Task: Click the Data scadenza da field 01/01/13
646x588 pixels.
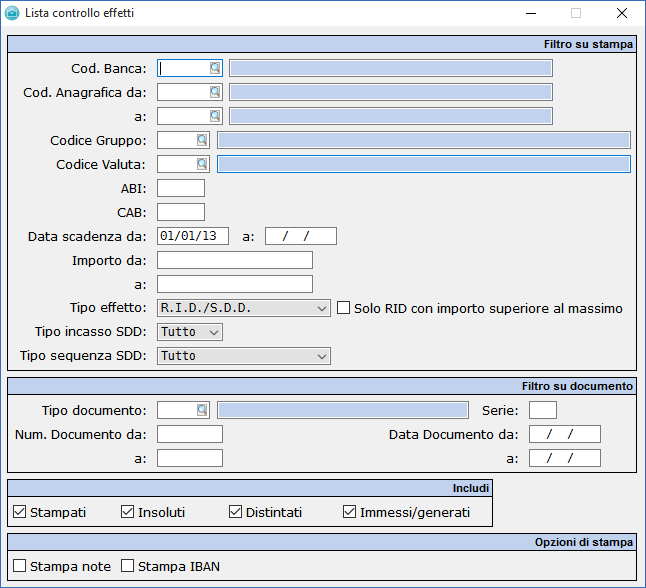Action: (193, 236)
